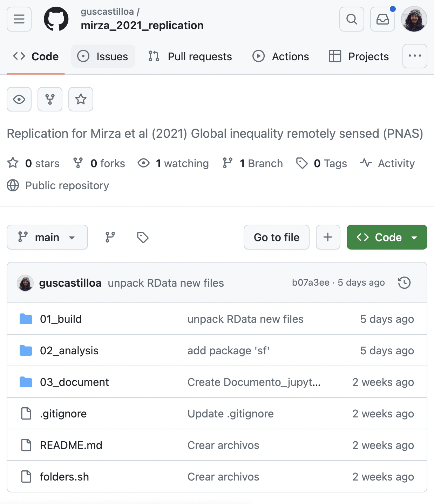The image size is (434, 504).
Task: Open the three-dots more tabs menu
Action: (415, 56)
